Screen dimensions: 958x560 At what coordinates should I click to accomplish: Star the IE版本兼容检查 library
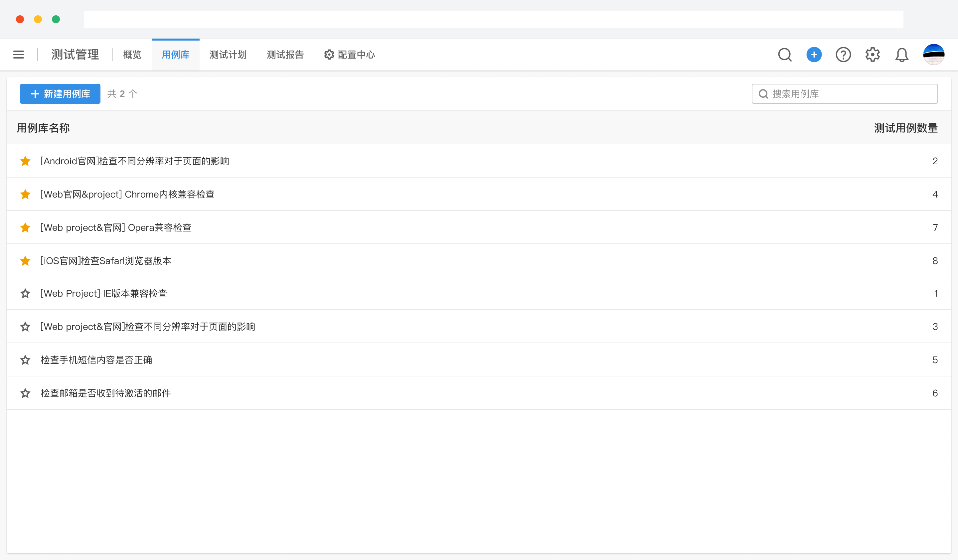pyautogui.click(x=26, y=294)
